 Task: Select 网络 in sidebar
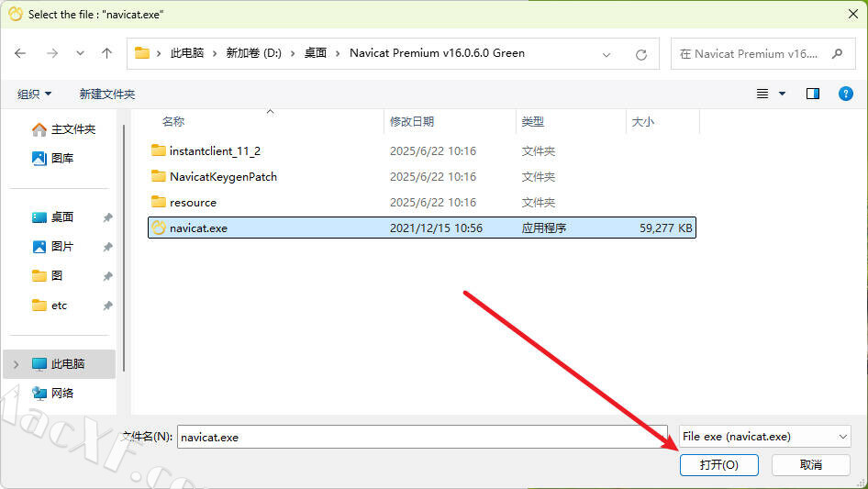pos(52,394)
